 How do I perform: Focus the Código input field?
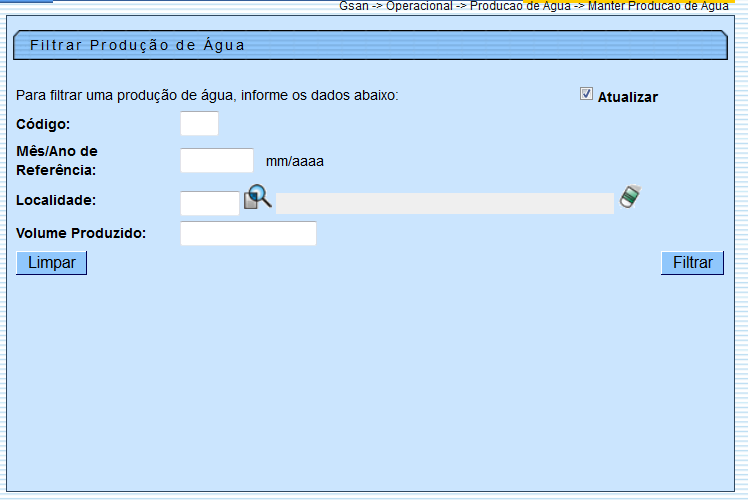coord(199,124)
